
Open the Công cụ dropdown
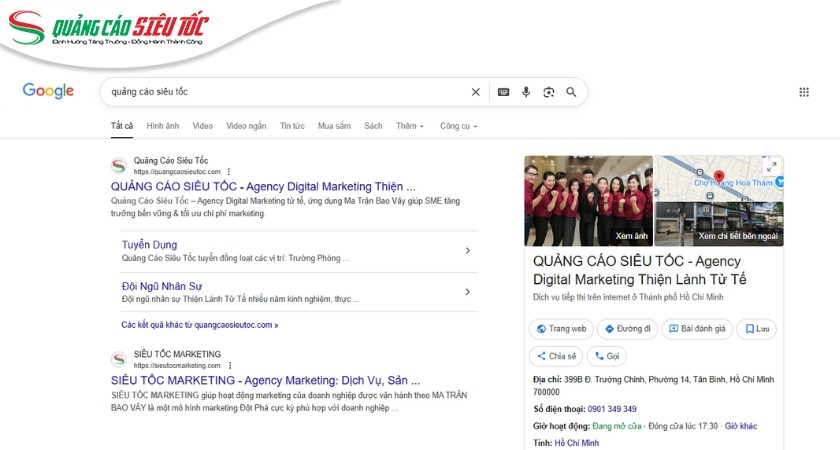click(x=458, y=126)
